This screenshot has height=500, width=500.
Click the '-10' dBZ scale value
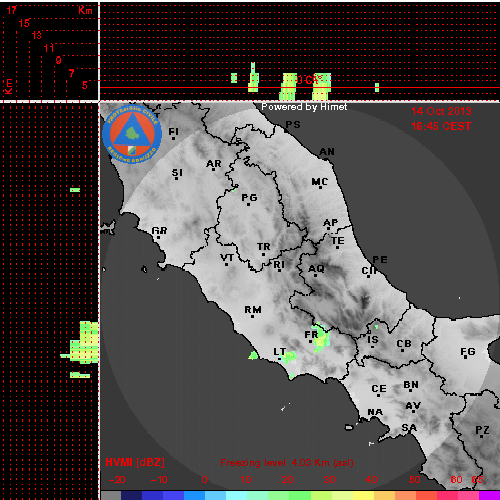[x=159, y=480]
